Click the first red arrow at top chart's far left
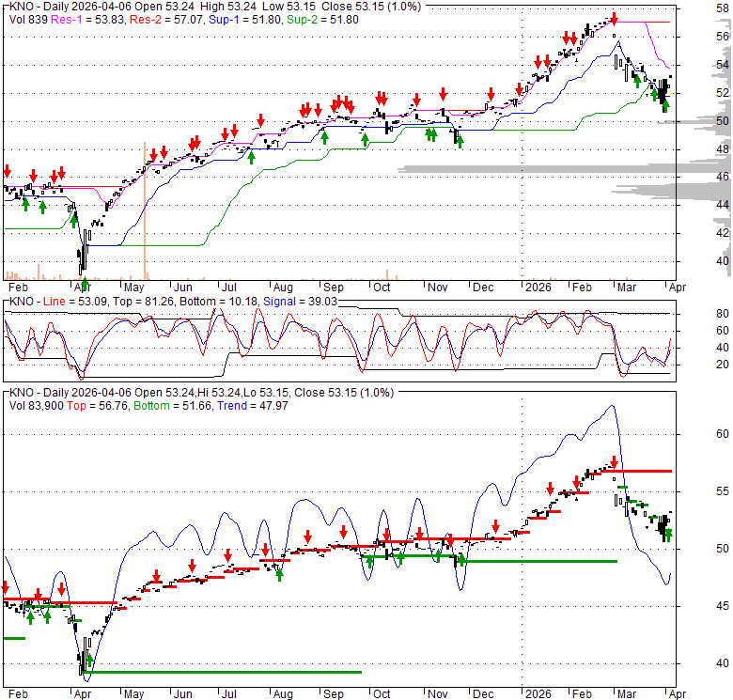The height and width of the screenshot is (700, 733). point(7,170)
